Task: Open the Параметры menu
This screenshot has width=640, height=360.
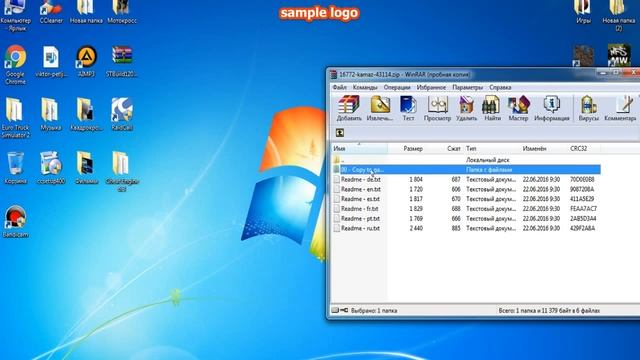Action: coord(467,87)
